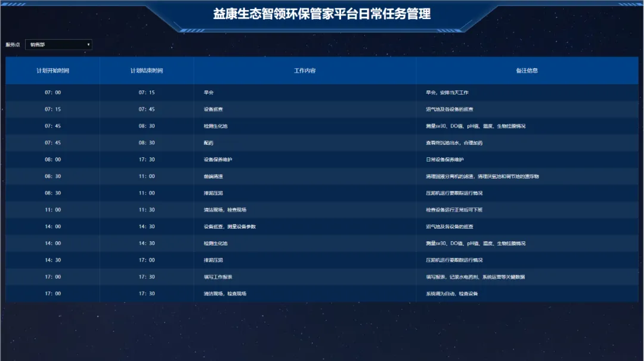
Task: Click the 设备巡查 work content cell
Action: 213,110
